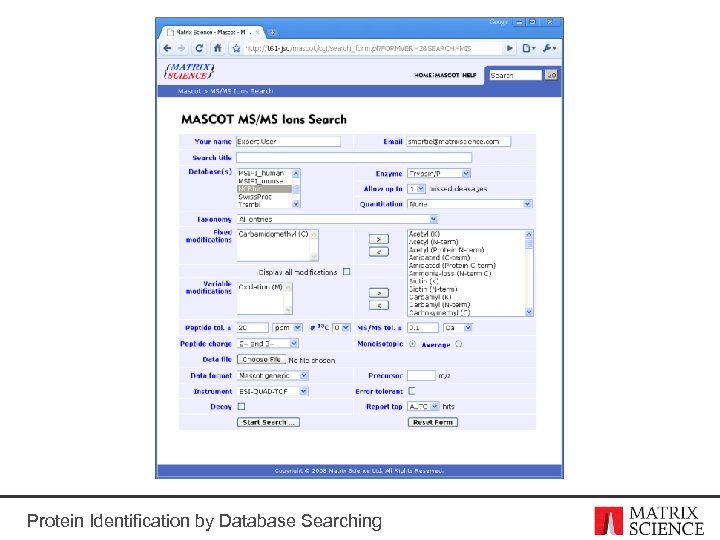Viewport: 720px width, 540px height.
Task: Open the page menu icon
Action: [528, 48]
